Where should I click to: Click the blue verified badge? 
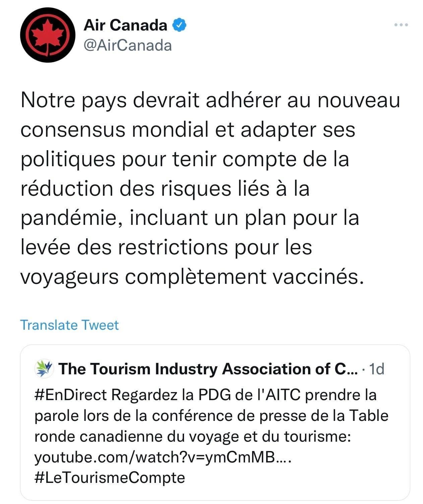[x=179, y=25]
